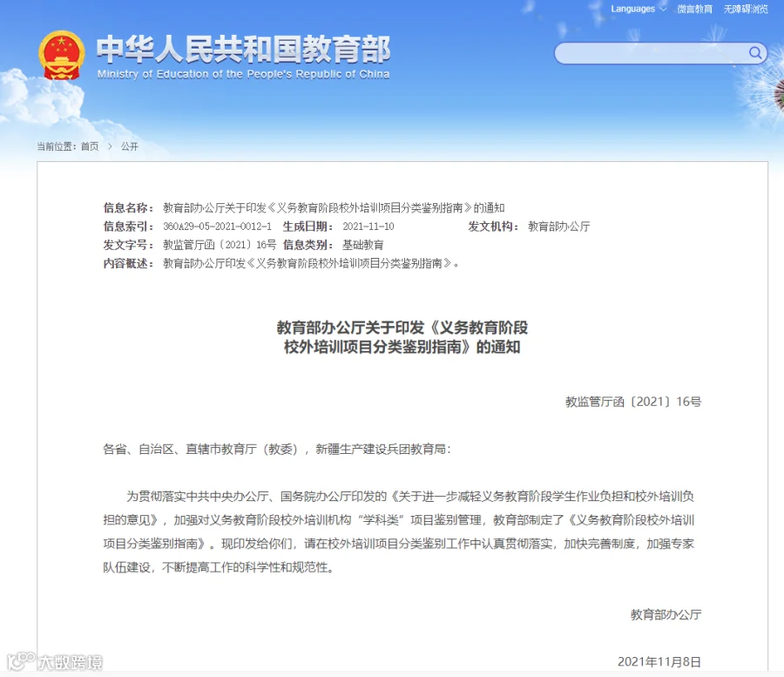The height and width of the screenshot is (677, 784).
Task: Click the 教育部办公厅 signature line
Action: click(666, 615)
